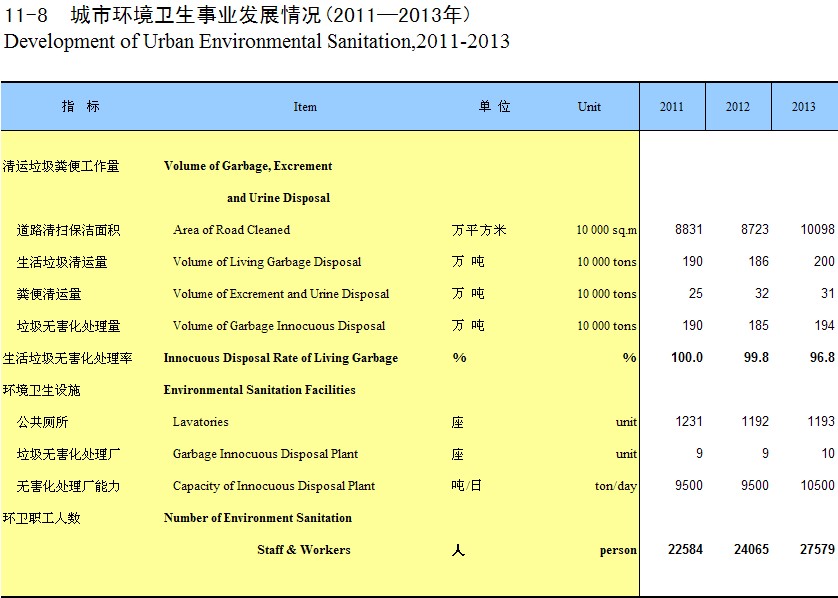Click the 2011 column header
The image size is (838, 598).
coord(672,107)
